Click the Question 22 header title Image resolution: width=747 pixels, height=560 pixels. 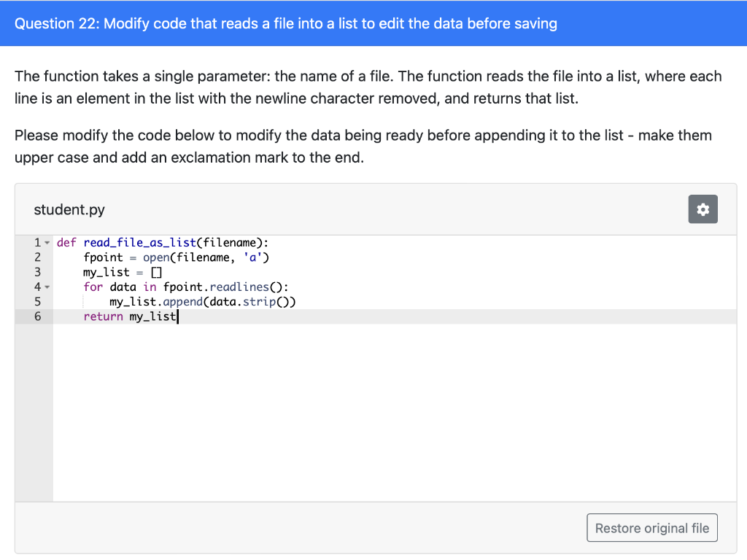(x=286, y=23)
